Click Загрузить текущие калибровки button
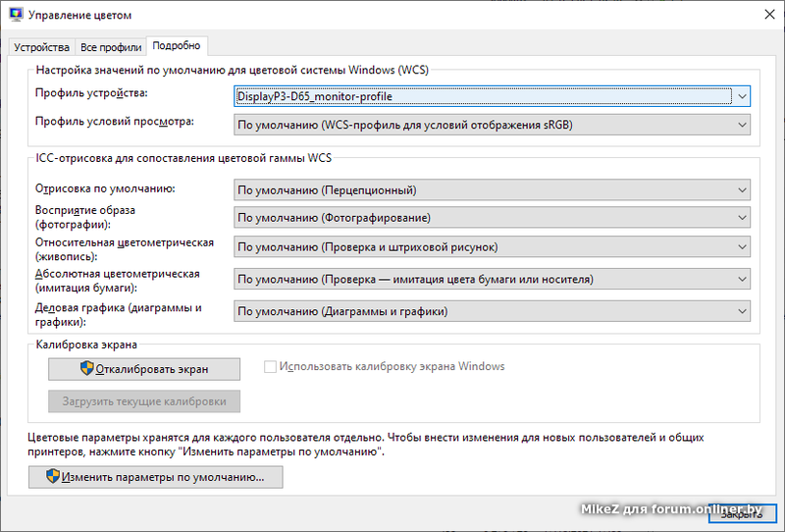785x532 pixels. click(x=144, y=401)
